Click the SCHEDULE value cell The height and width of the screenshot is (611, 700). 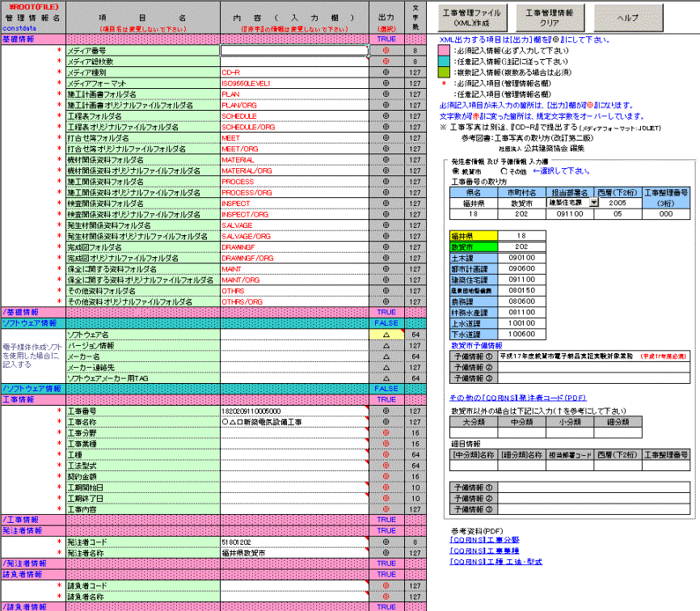(x=295, y=116)
